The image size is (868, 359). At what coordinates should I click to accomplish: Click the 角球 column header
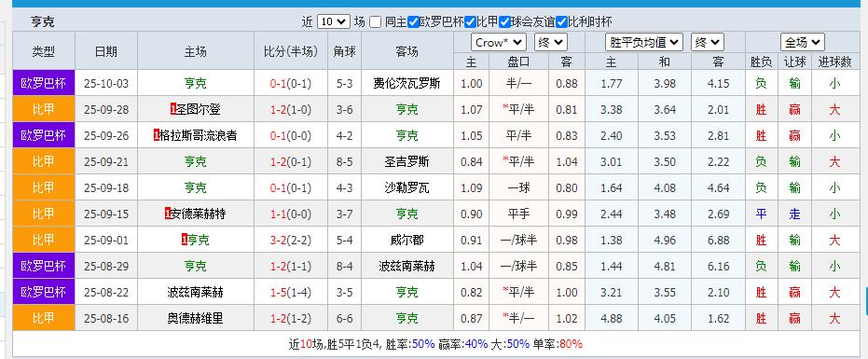344,51
